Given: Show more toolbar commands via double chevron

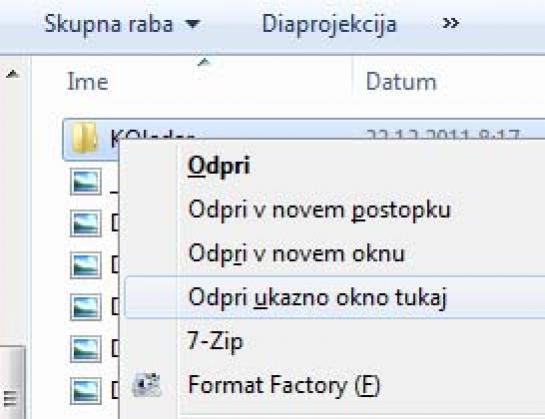Looking at the screenshot, I should click(x=451, y=23).
